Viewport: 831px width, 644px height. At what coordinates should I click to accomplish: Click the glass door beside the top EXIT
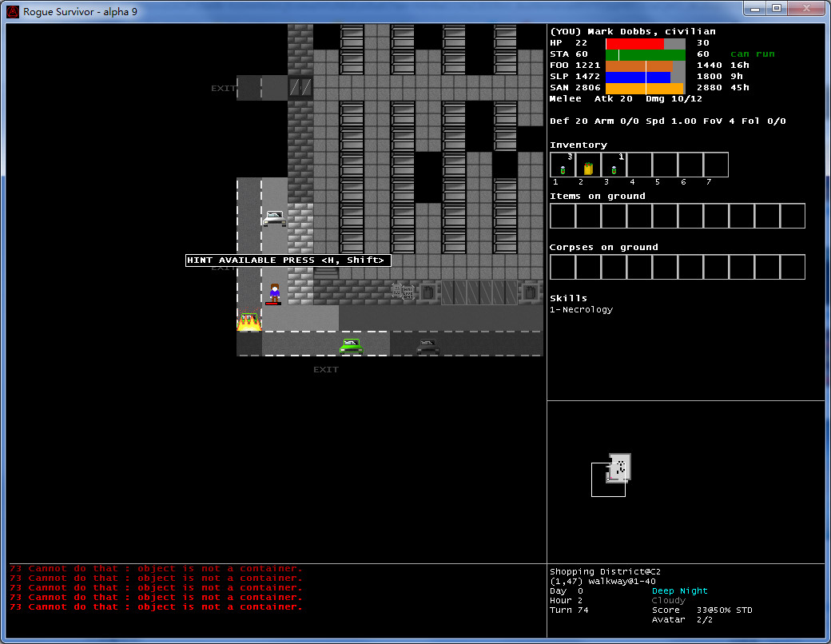point(300,87)
